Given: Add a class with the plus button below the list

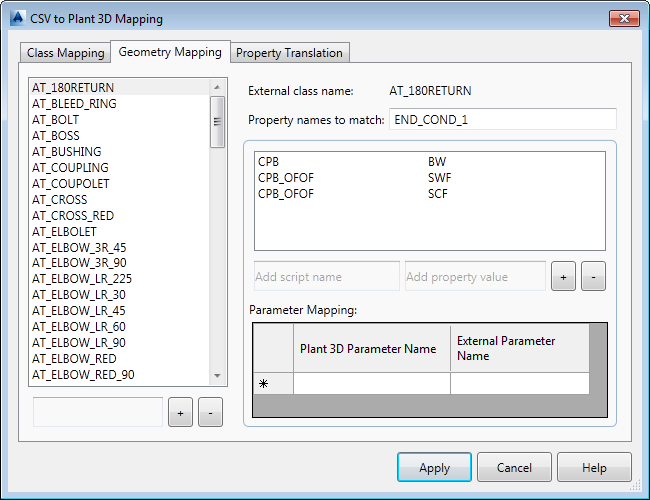Looking at the screenshot, I should coord(180,413).
